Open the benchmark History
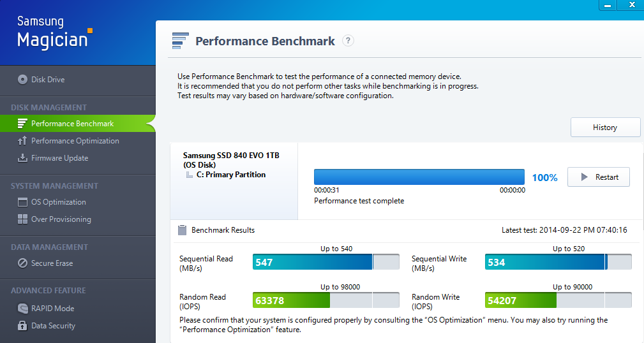This screenshot has width=644, height=343. (x=605, y=128)
